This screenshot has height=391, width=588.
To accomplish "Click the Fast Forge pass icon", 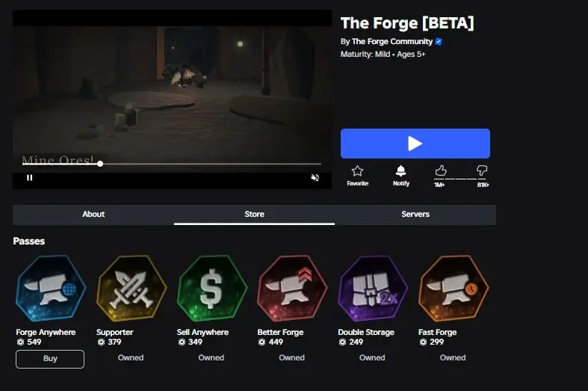I will 454,288.
